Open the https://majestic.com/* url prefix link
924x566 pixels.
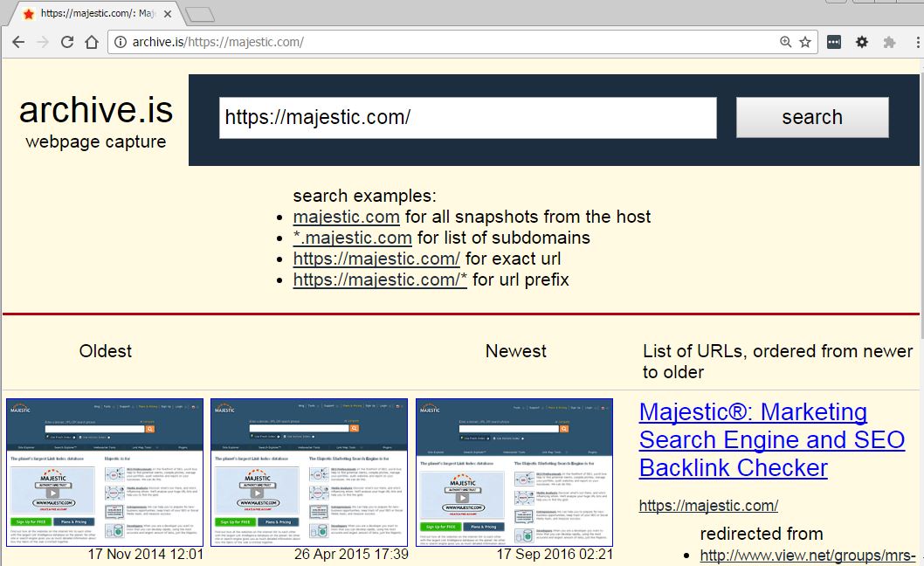coord(380,280)
